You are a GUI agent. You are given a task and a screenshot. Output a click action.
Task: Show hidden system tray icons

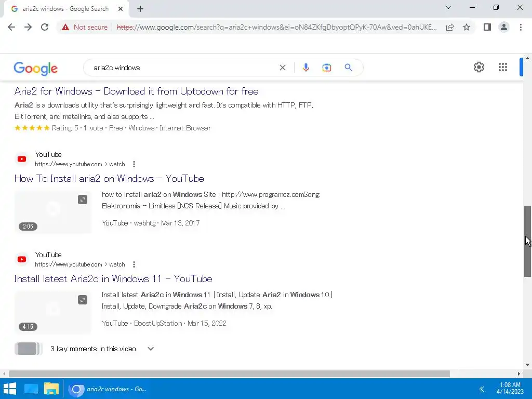[482, 389]
